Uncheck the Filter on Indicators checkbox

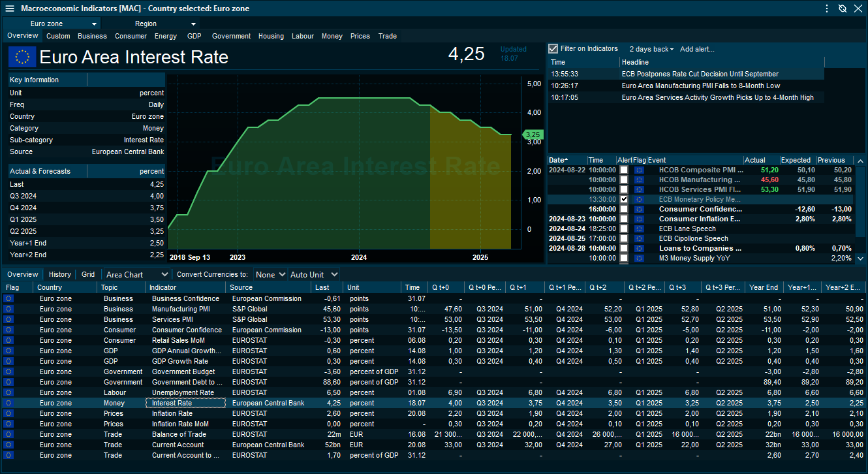pos(553,49)
